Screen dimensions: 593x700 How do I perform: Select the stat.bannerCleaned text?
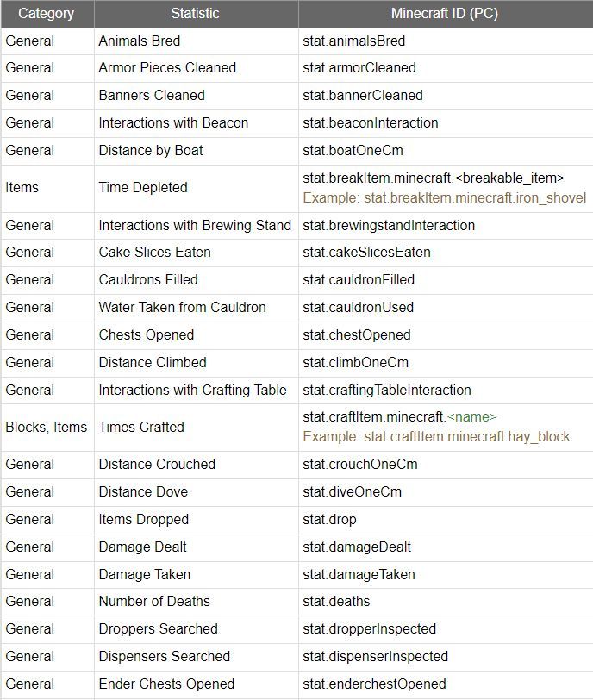pyautogui.click(x=363, y=96)
